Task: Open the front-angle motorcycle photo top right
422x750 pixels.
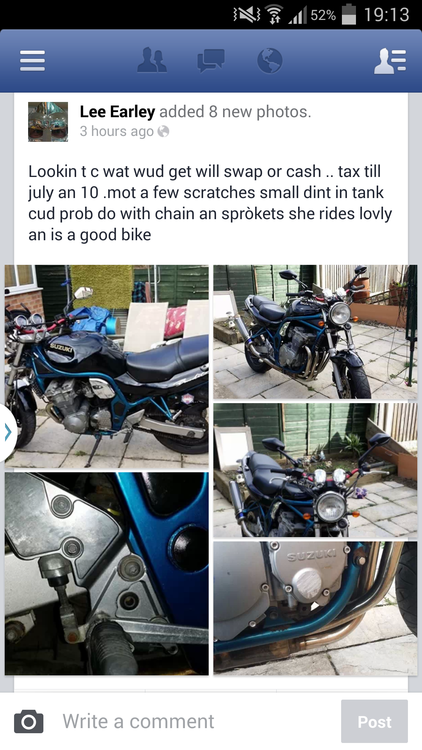Action: click(x=315, y=332)
